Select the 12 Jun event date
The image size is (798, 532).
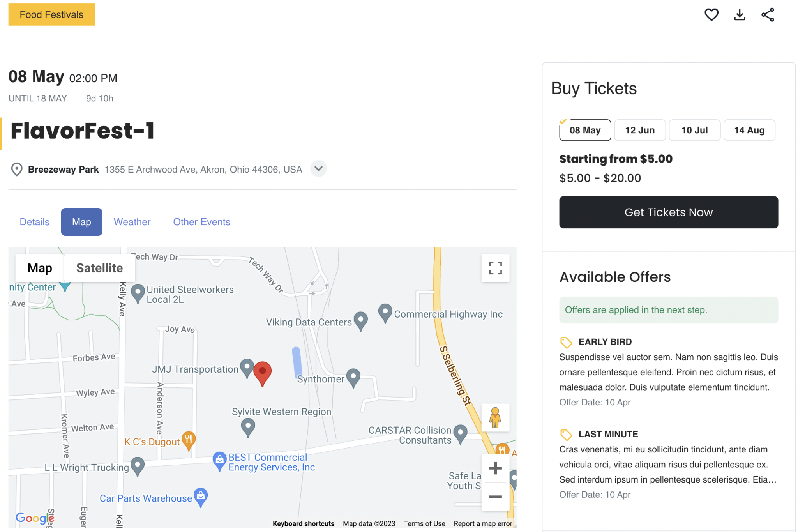pyautogui.click(x=639, y=130)
